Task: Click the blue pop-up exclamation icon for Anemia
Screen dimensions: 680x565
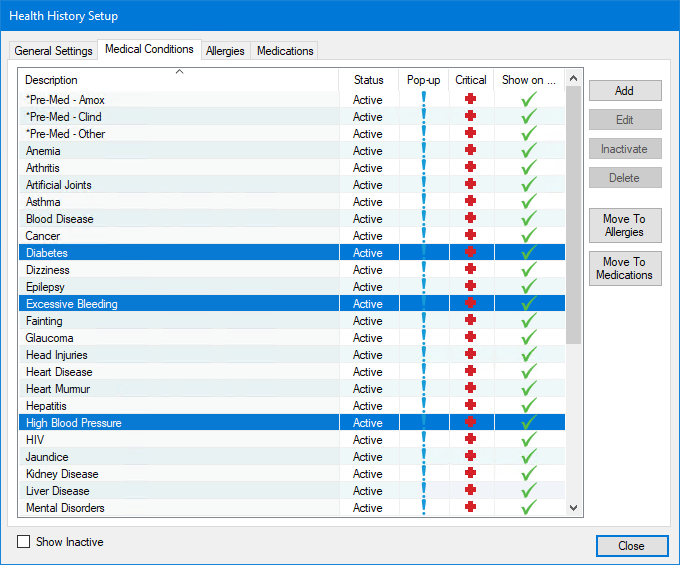Action: (x=424, y=151)
